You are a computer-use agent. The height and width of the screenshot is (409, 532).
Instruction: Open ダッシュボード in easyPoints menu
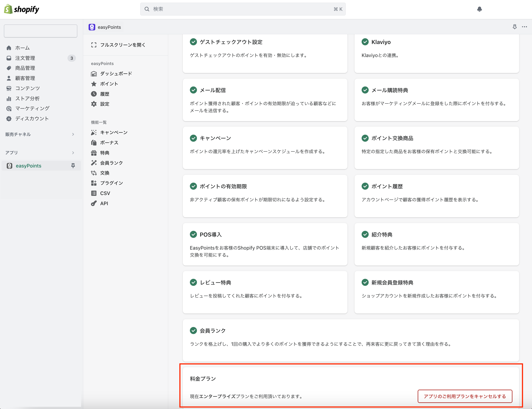pos(116,74)
